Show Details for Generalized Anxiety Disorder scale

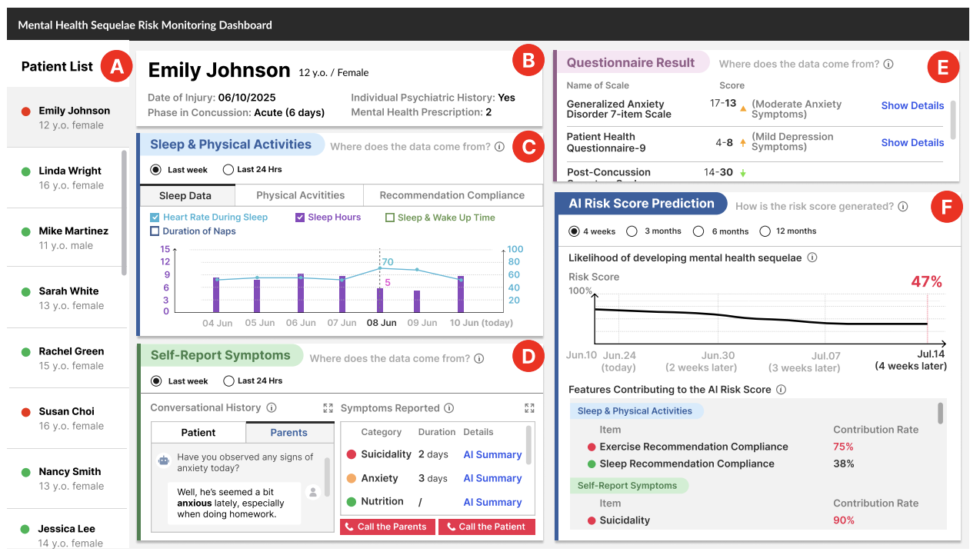[912, 106]
